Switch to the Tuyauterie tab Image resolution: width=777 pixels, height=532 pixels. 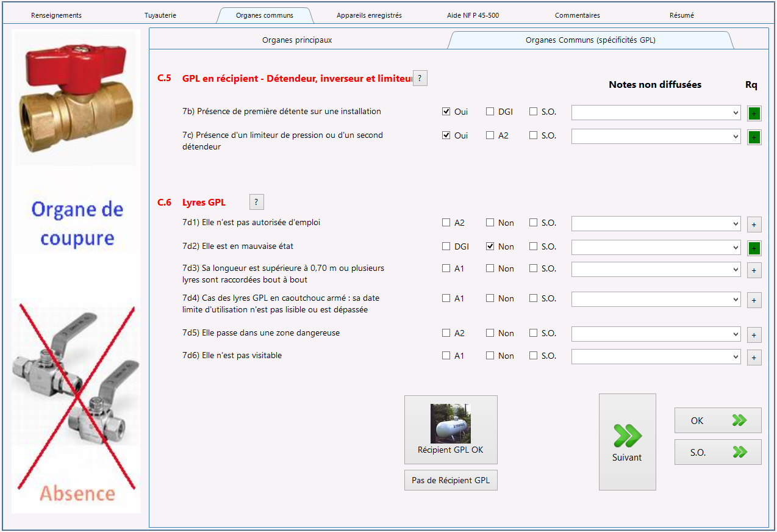[x=160, y=15]
